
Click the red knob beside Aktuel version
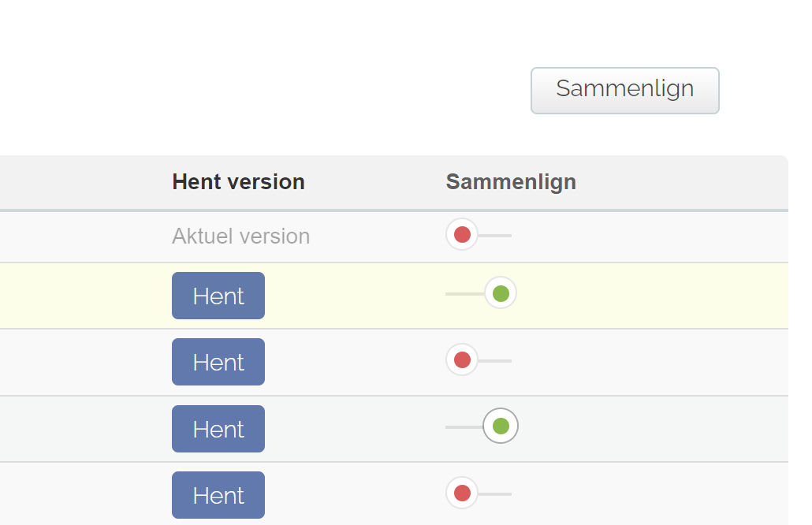(x=462, y=234)
